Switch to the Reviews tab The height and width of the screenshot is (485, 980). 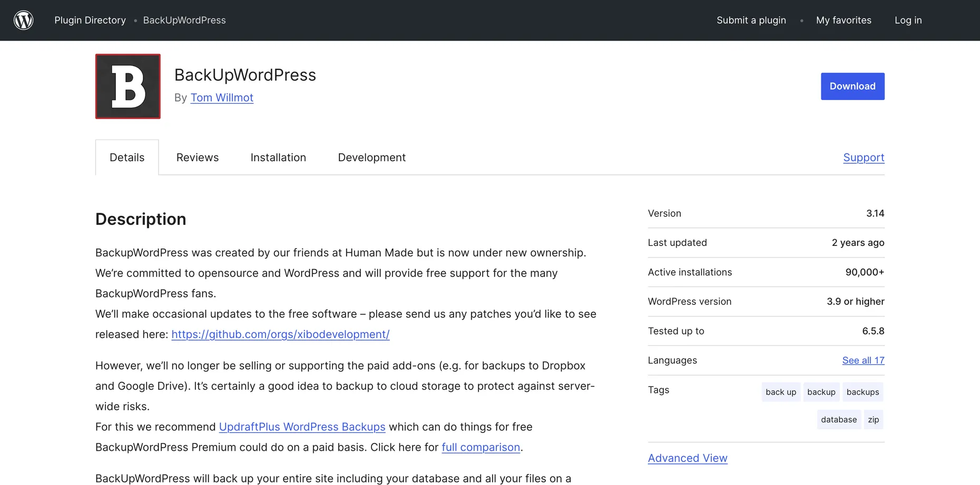click(198, 157)
